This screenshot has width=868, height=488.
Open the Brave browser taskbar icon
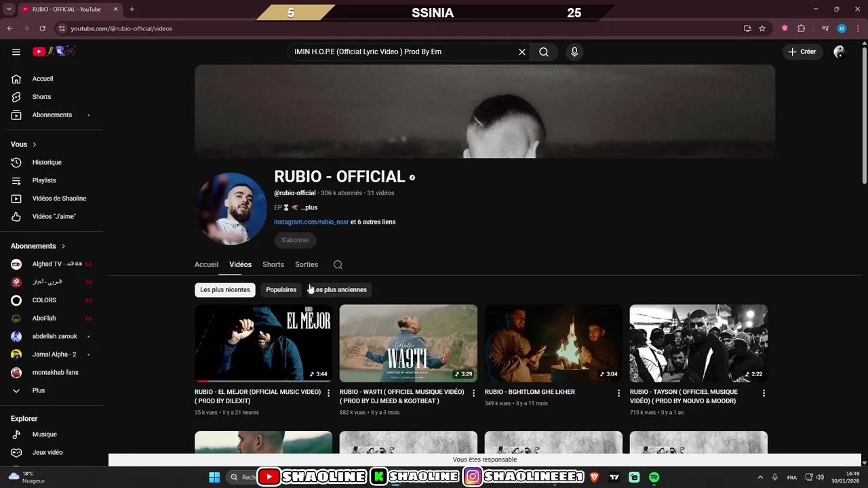pyautogui.click(x=595, y=477)
